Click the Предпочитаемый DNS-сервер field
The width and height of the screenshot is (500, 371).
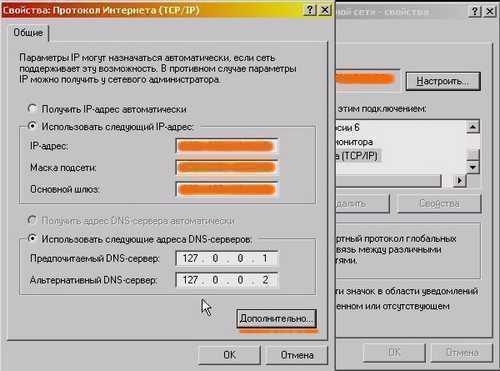click(227, 258)
